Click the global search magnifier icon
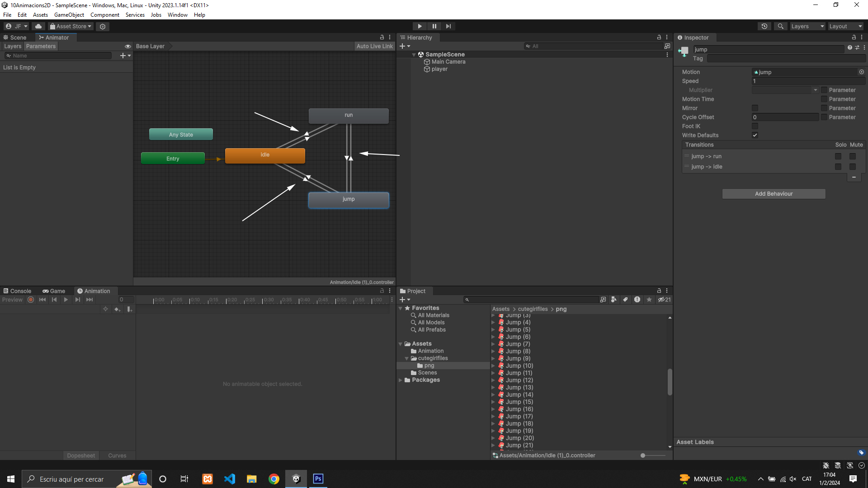The height and width of the screenshot is (488, 868). click(780, 26)
